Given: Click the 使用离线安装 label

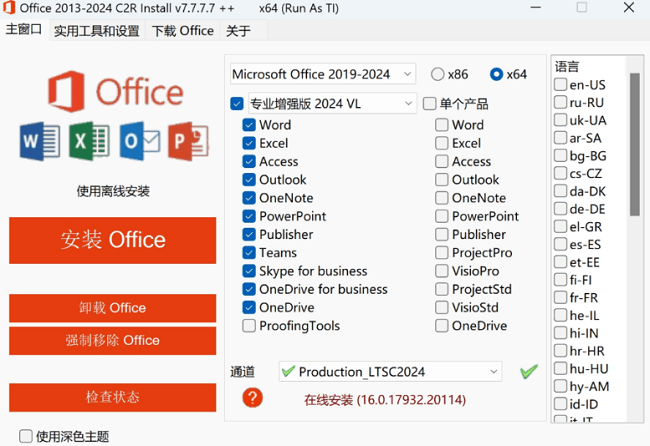Looking at the screenshot, I should point(113,191).
